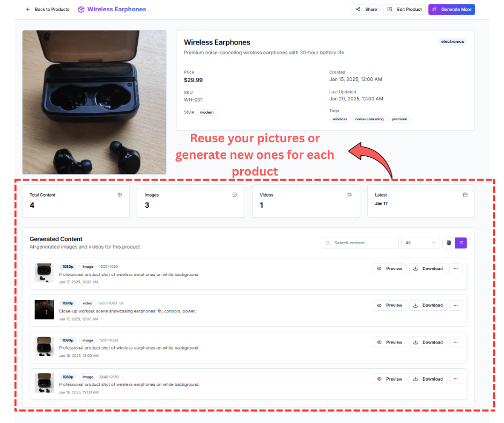Click the Share button
Viewport: 504px width, 423px height.
tap(366, 10)
